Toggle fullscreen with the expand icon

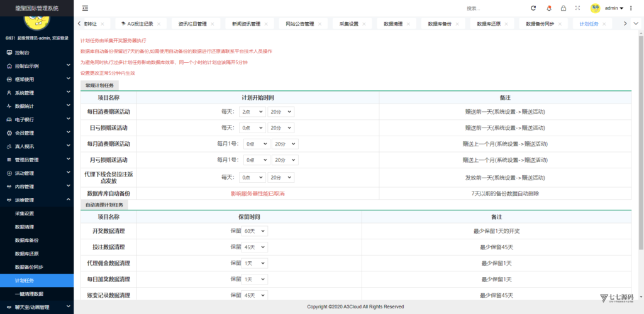[x=577, y=8]
